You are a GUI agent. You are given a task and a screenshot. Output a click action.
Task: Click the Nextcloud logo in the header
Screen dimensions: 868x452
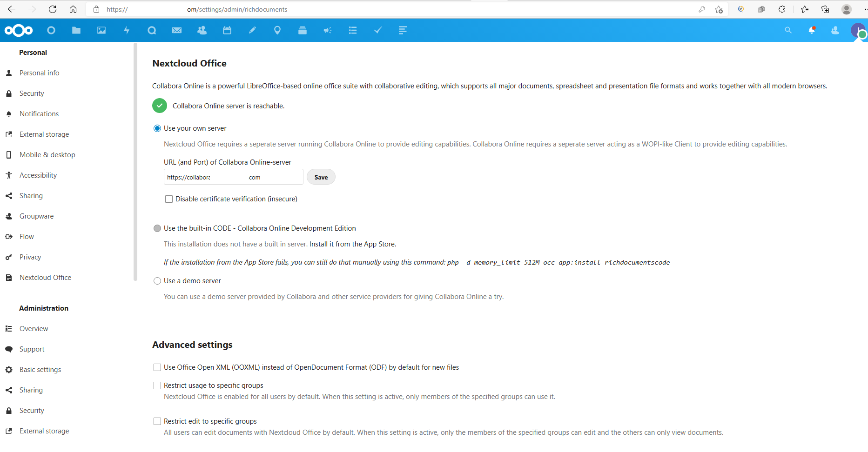pos(19,30)
